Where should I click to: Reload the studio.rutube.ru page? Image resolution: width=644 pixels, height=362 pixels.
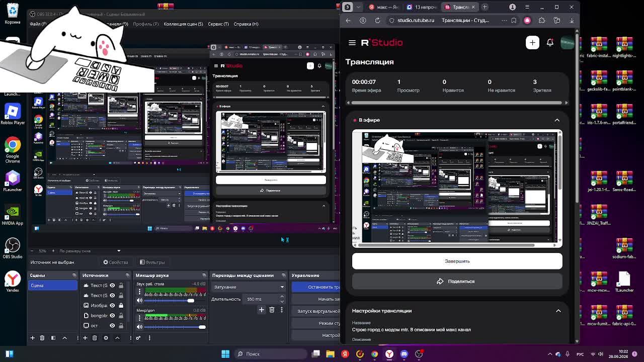click(377, 21)
